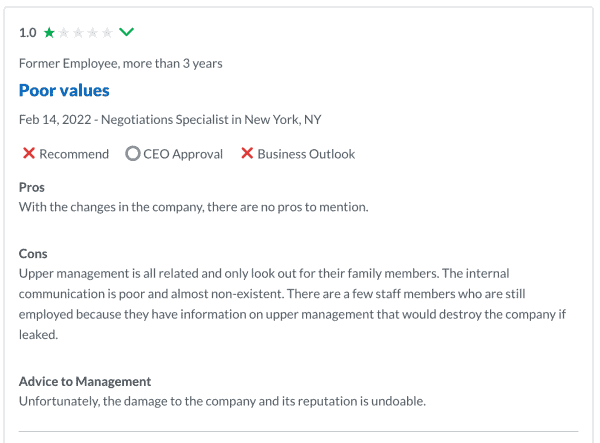Click the Cons paragraph about upper management

tap(290, 304)
